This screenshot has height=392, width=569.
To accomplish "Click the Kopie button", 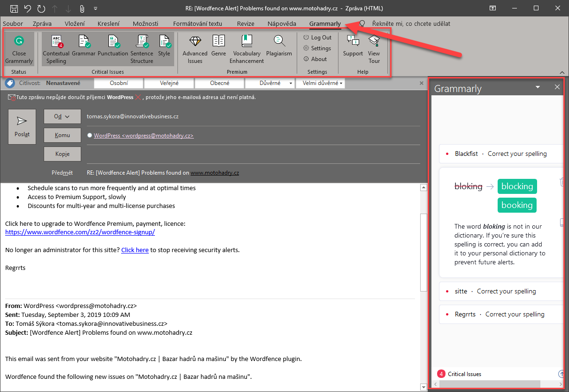I will click(62, 154).
